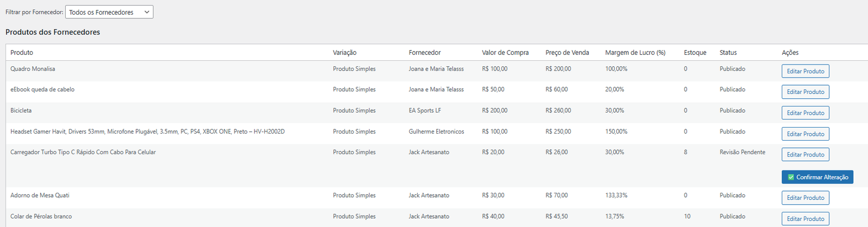
Task: Edit the Quadro Monalisa product
Action: (x=806, y=71)
